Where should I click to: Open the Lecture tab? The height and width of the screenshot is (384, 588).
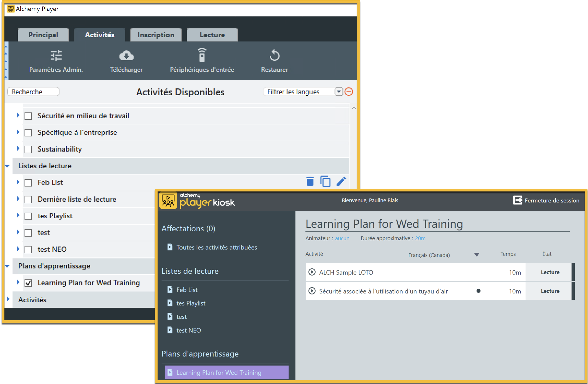click(x=212, y=35)
